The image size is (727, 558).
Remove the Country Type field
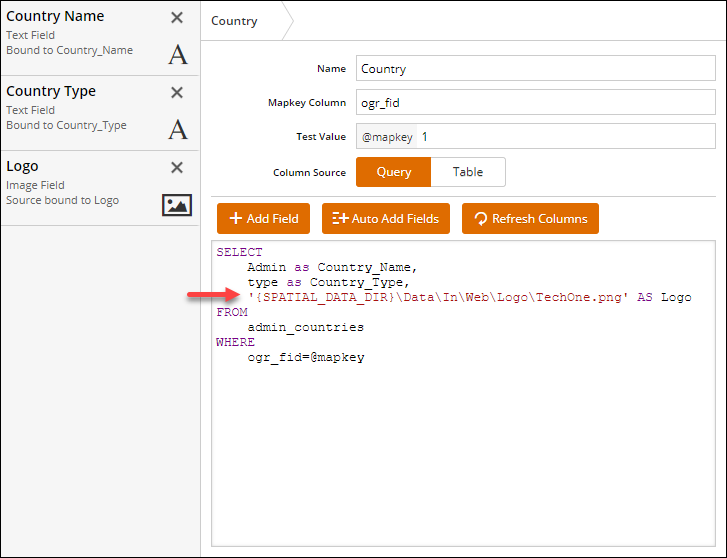click(x=177, y=93)
